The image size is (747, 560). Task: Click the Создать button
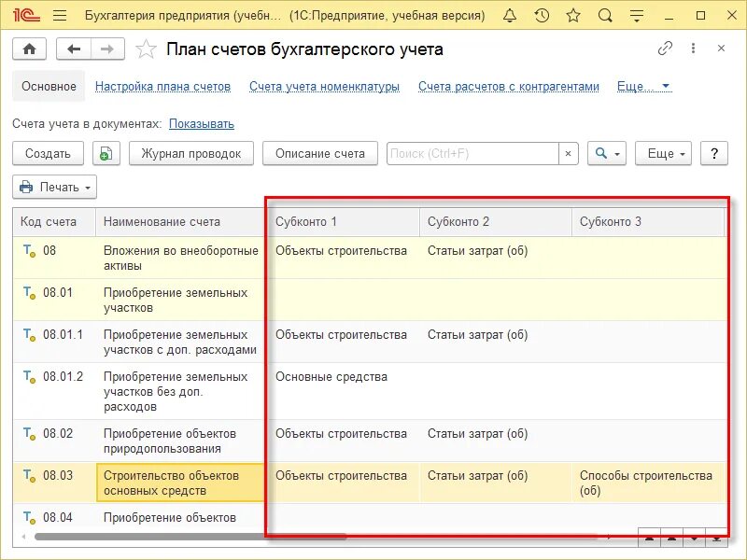[49, 153]
